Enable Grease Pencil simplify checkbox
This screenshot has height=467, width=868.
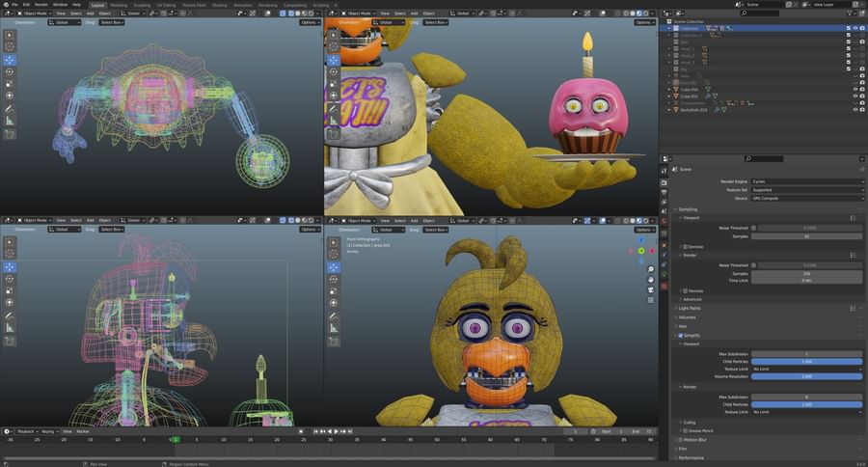(686, 430)
